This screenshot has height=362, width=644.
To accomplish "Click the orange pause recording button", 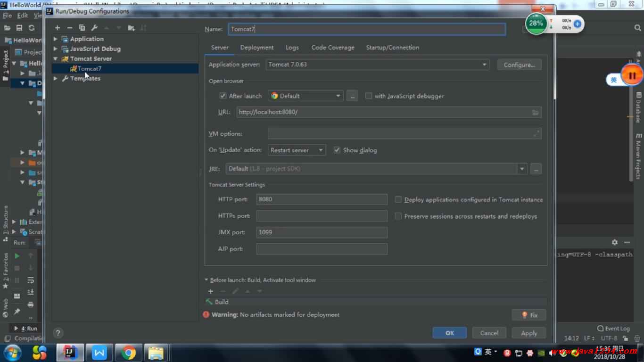I will (x=632, y=75).
